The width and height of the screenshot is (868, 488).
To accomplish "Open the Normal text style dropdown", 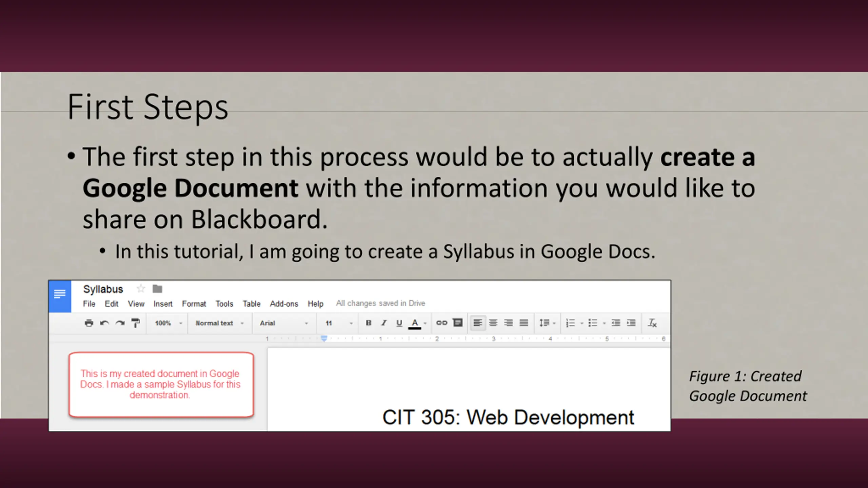I will pyautogui.click(x=219, y=323).
